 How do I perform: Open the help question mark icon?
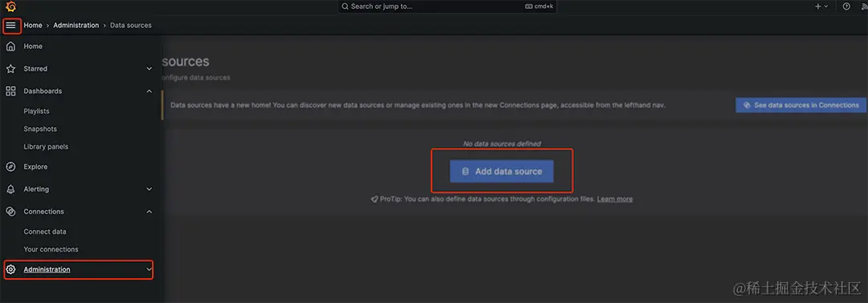(845, 6)
